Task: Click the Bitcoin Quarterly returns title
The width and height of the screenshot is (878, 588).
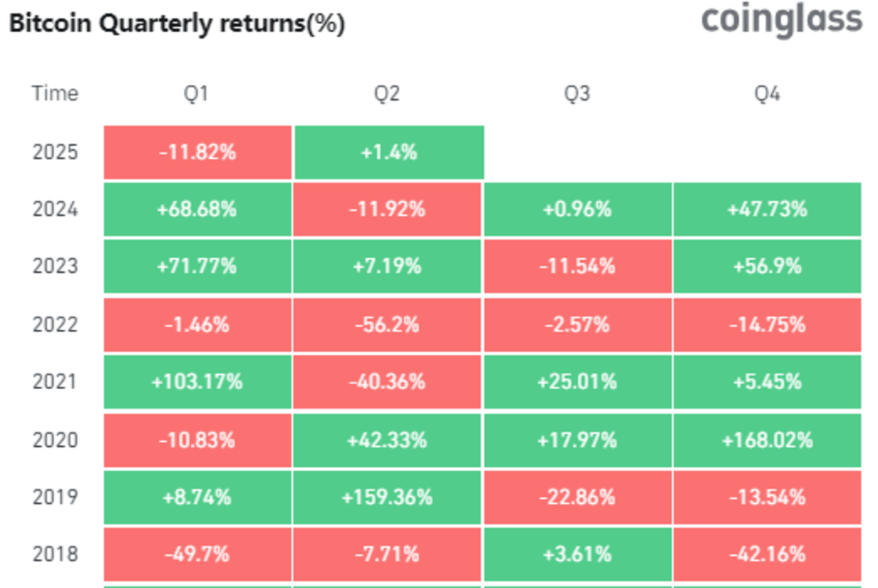Action: [x=176, y=24]
